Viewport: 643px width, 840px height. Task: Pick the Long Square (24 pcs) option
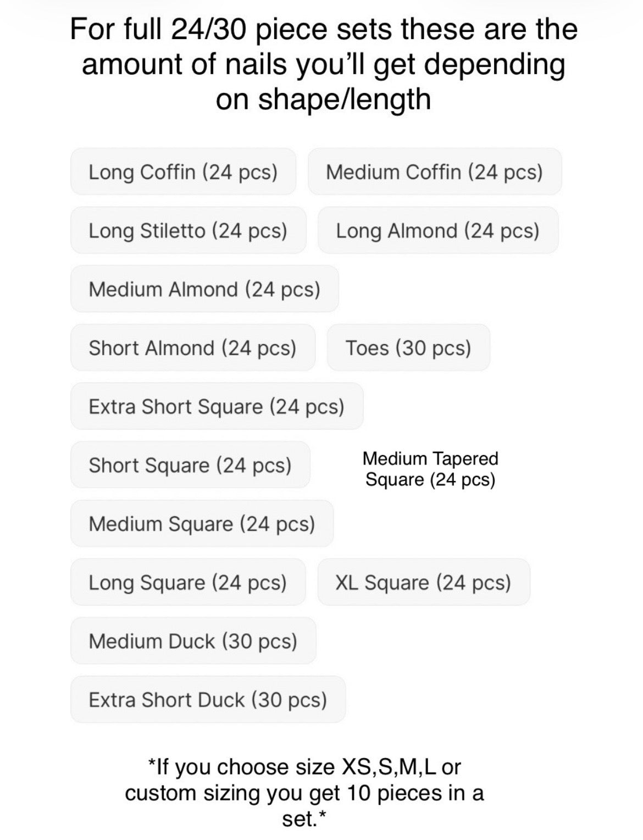(x=187, y=583)
